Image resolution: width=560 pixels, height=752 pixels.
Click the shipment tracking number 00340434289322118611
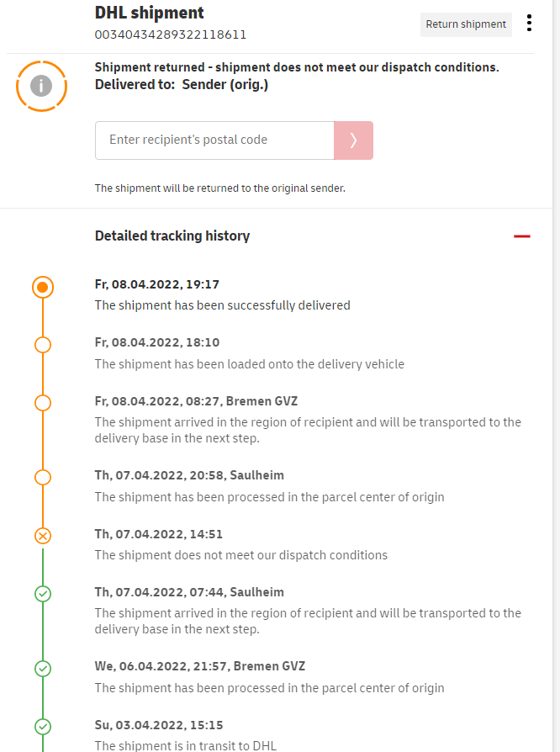tap(171, 34)
